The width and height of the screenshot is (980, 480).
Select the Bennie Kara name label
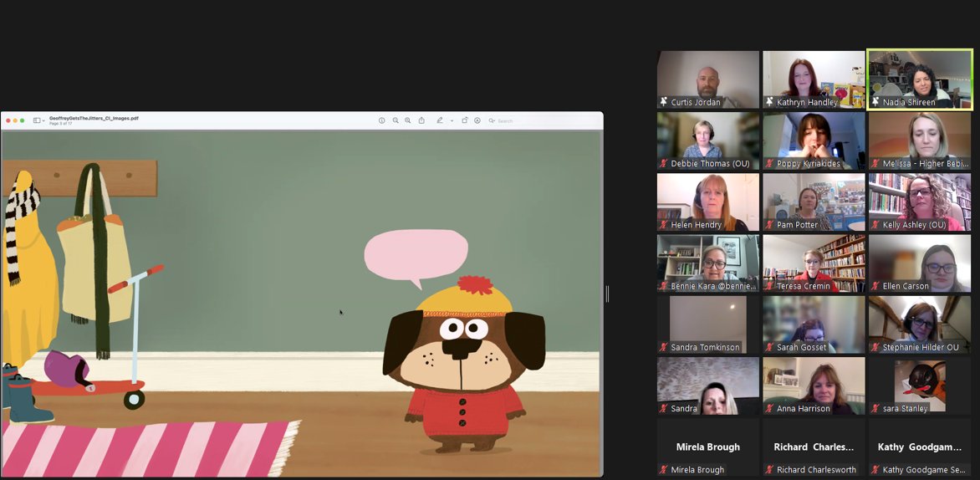(x=713, y=286)
